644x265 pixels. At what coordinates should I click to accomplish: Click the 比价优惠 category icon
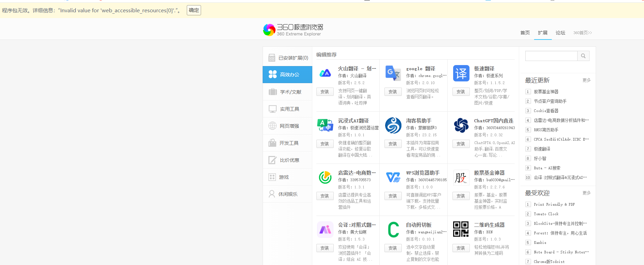click(x=273, y=160)
